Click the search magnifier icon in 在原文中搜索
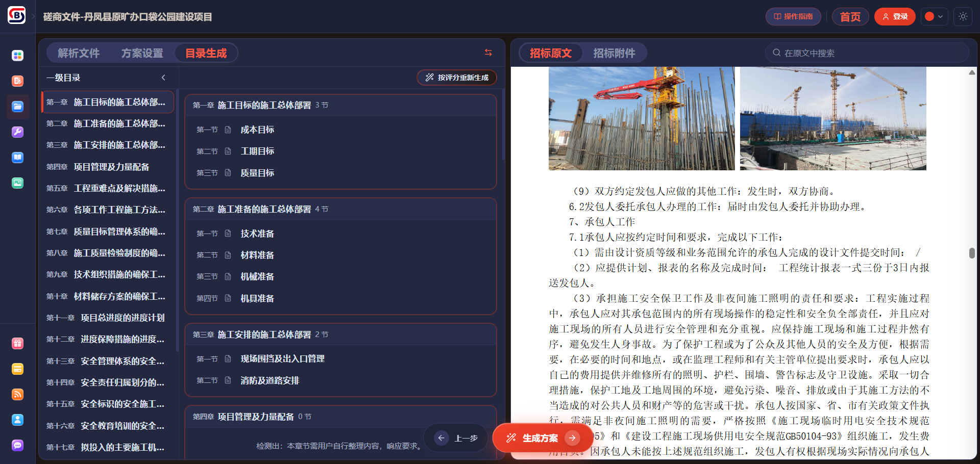Viewport: 980px width, 464px height. click(777, 53)
